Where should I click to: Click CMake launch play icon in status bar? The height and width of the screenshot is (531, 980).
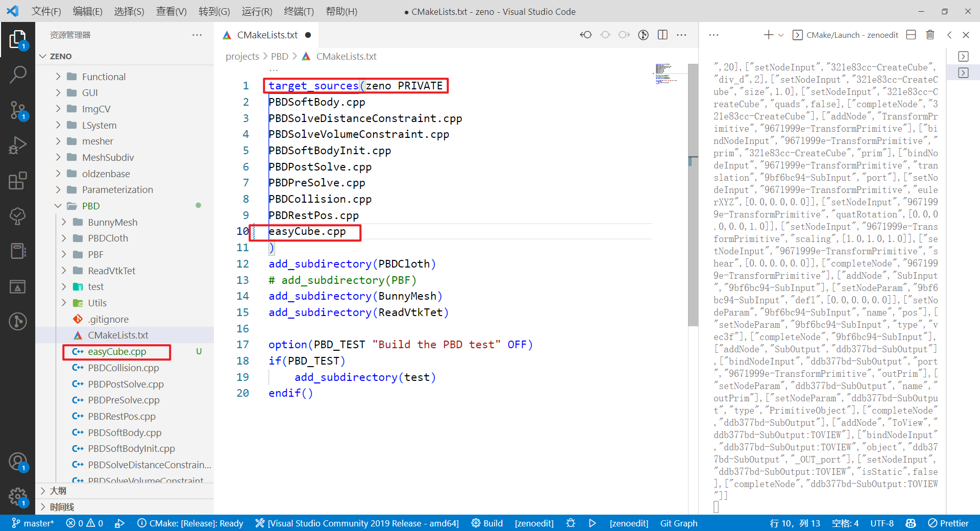click(x=592, y=523)
